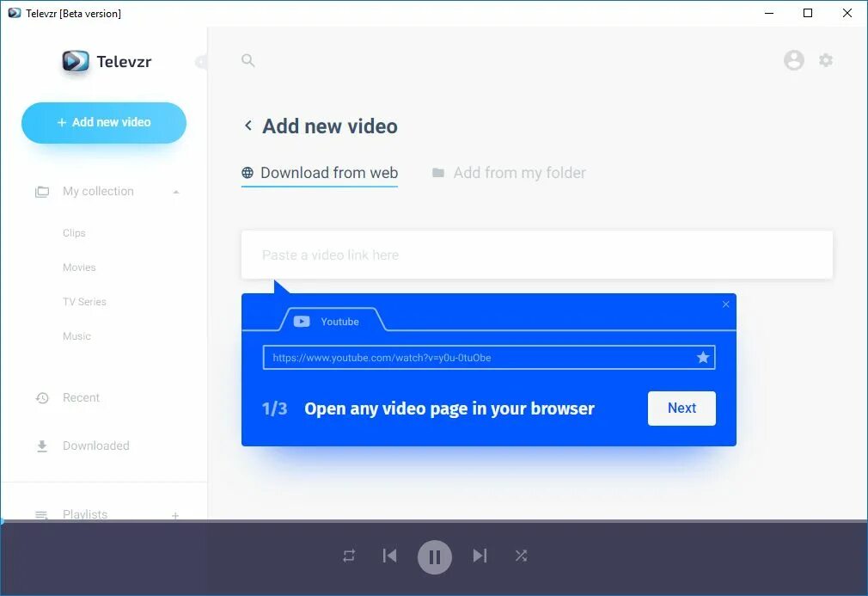868x596 pixels.
Task: Expand Playlists with the plus icon
Action: [x=175, y=516]
